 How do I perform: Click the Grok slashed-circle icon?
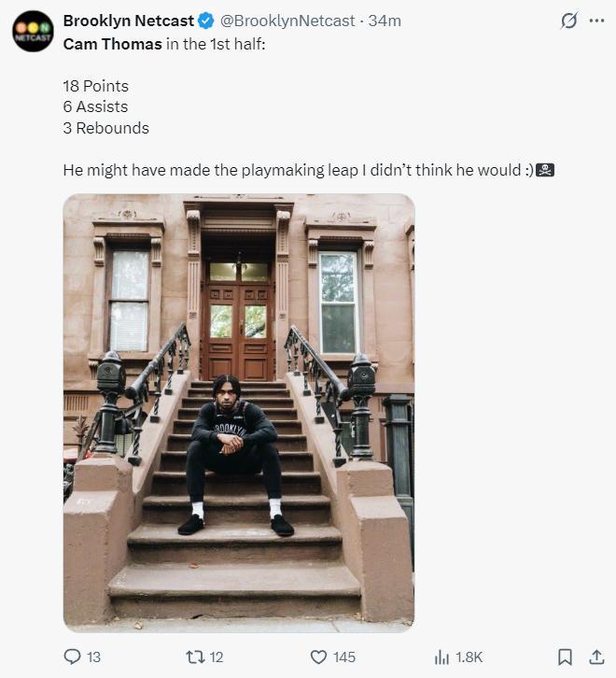pos(567,21)
